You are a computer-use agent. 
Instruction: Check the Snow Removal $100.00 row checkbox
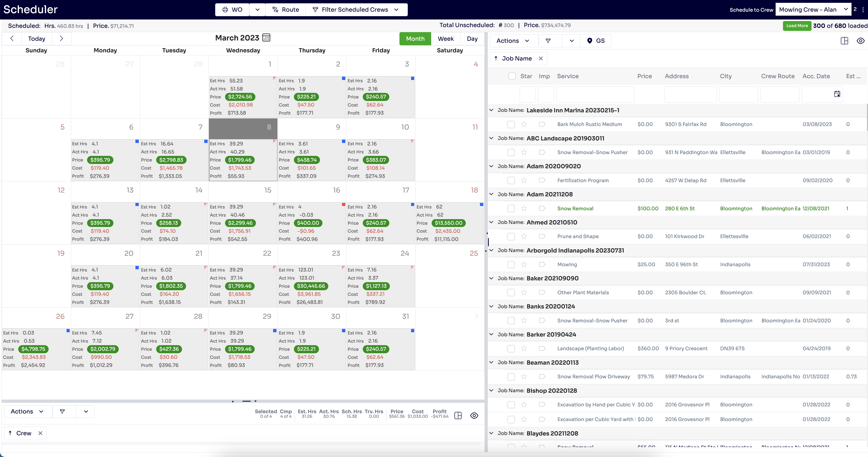point(511,209)
